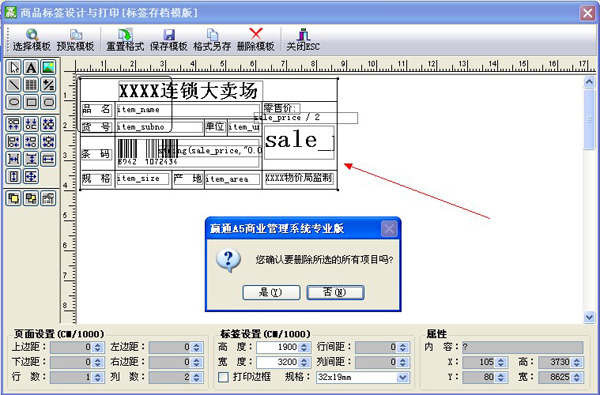Select the ellipse shape tool
Viewport: 600px width, 395px height.
click(14, 102)
